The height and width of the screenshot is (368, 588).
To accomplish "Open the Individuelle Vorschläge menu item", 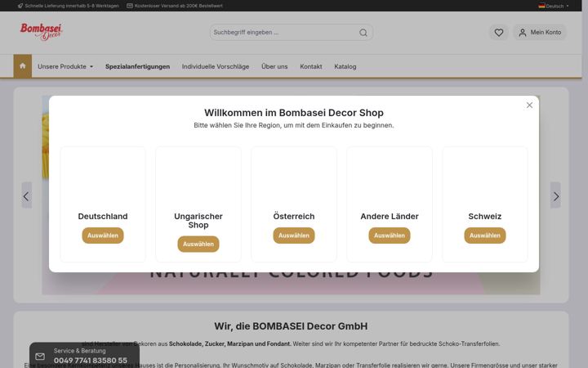I will [x=216, y=66].
